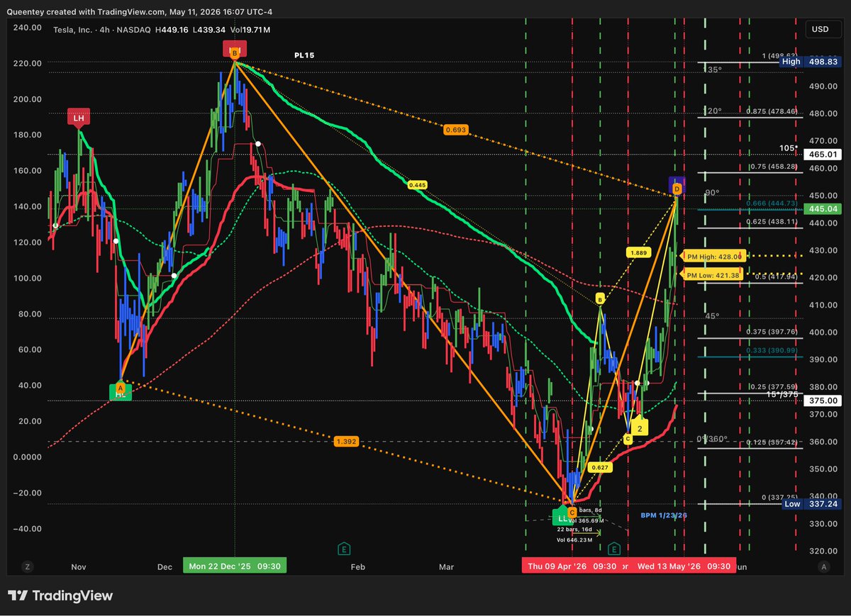Select the green LL label at the low

click(563, 516)
